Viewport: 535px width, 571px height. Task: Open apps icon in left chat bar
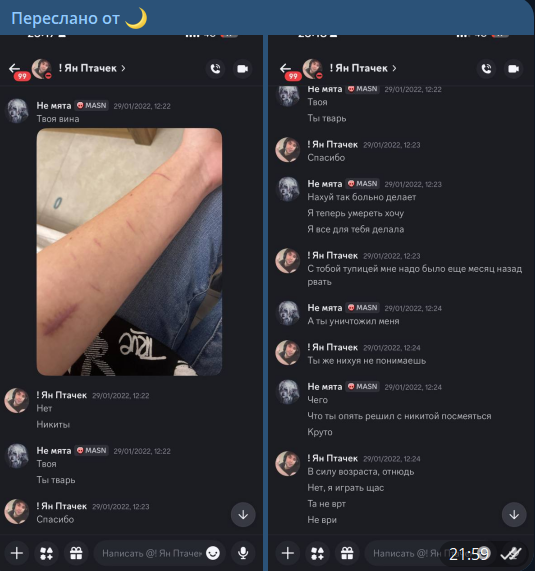point(46,553)
